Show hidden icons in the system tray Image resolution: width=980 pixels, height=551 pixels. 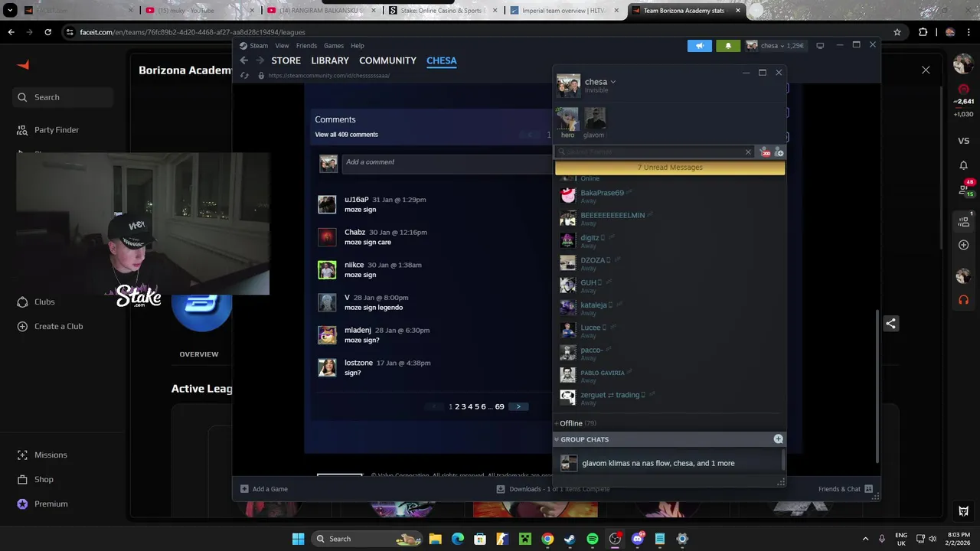pos(865,539)
